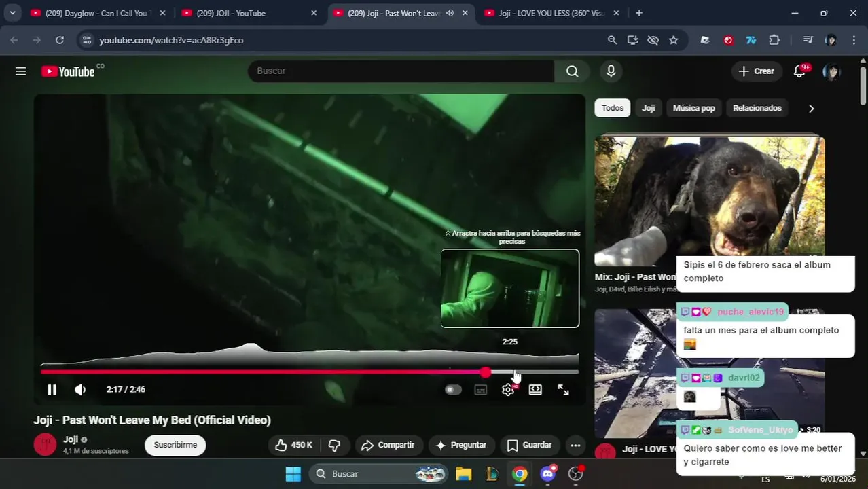The height and width of the screenshot is (489, 868).
Task: Open the YouTube guide hamburger menu
Action: (x=21, y=71)
